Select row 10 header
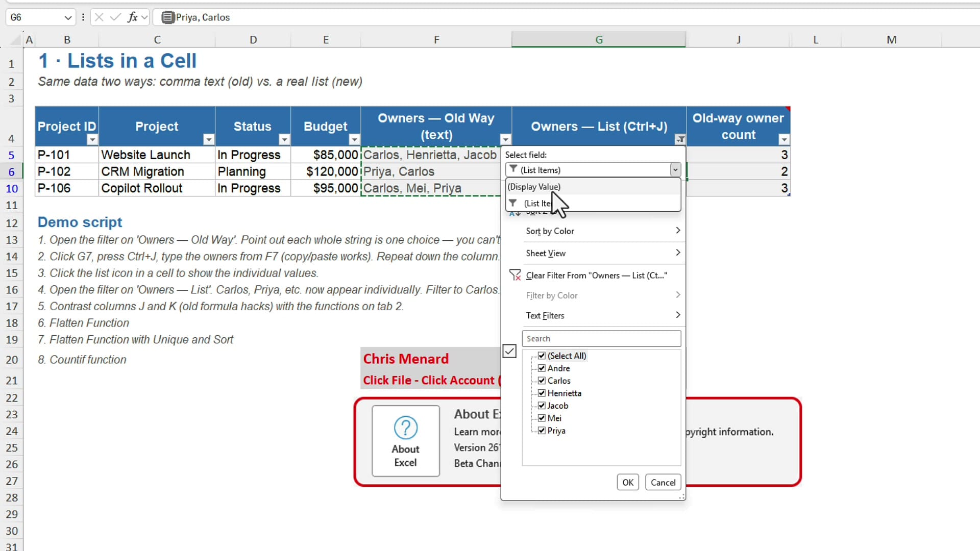980x551 pixels. point(11,189)
